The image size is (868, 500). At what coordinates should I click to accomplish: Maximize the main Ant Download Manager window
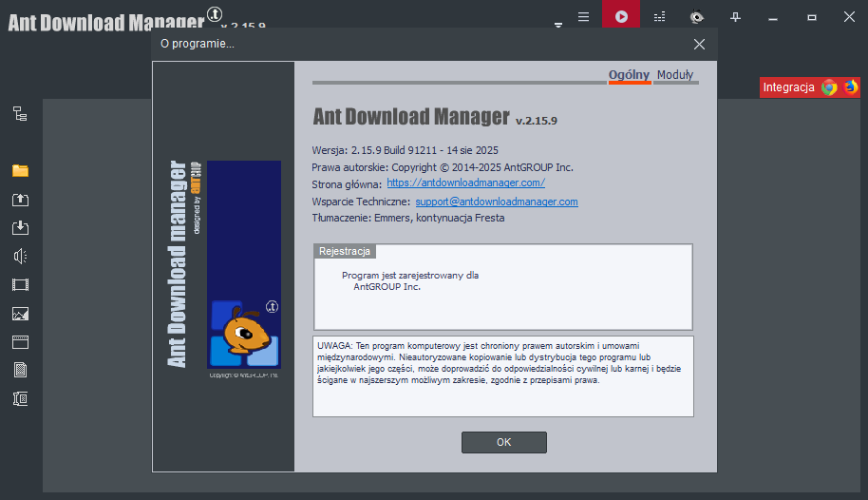(812, 16)
